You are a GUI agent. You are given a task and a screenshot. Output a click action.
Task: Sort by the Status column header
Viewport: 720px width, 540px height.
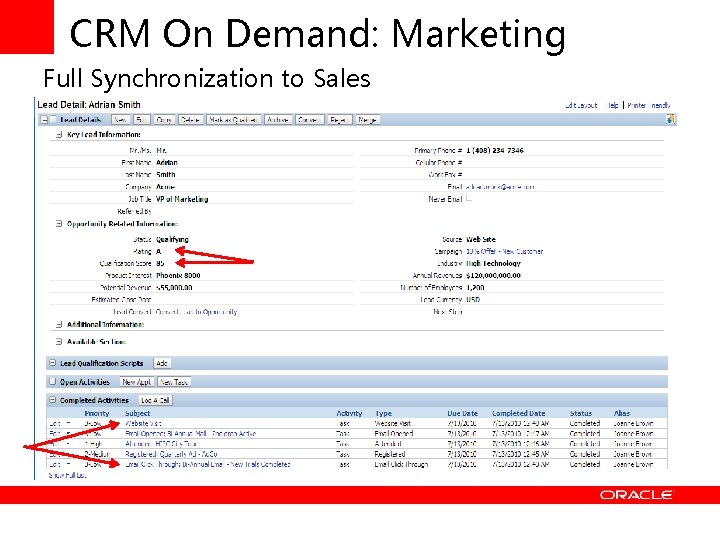click(580, 413)
